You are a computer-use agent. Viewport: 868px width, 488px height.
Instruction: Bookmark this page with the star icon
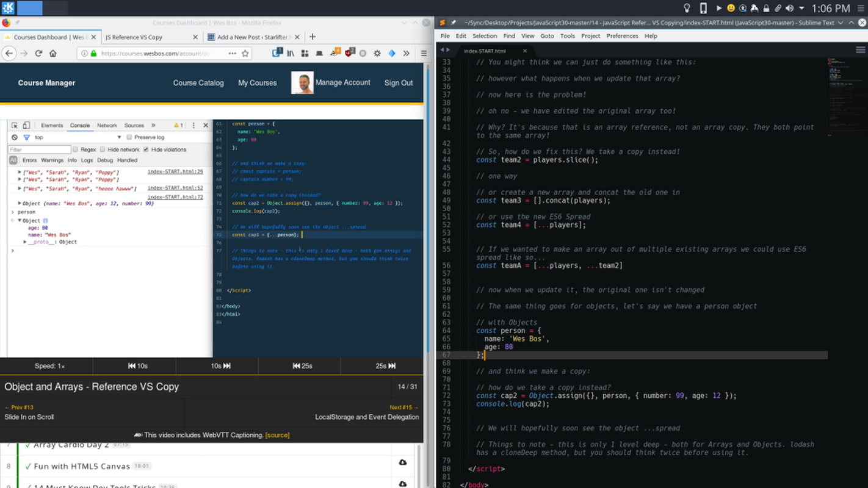[x=245, y=54]
